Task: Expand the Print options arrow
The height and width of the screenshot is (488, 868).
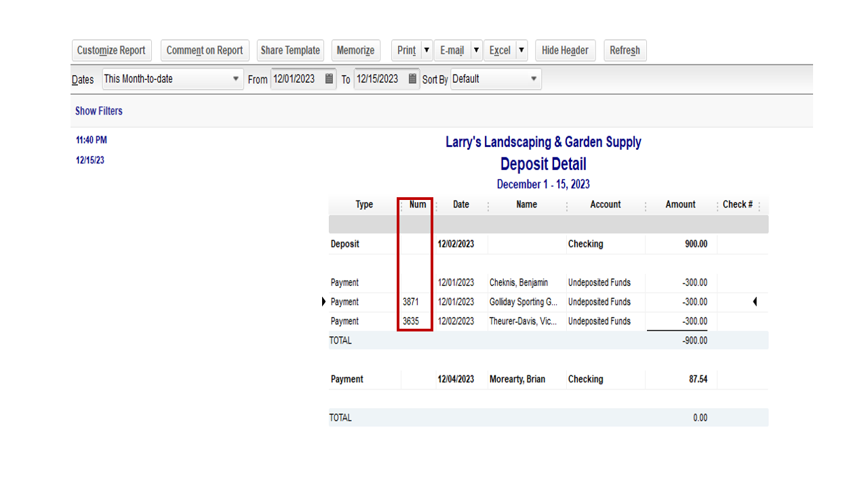Action: pos(428,49)
